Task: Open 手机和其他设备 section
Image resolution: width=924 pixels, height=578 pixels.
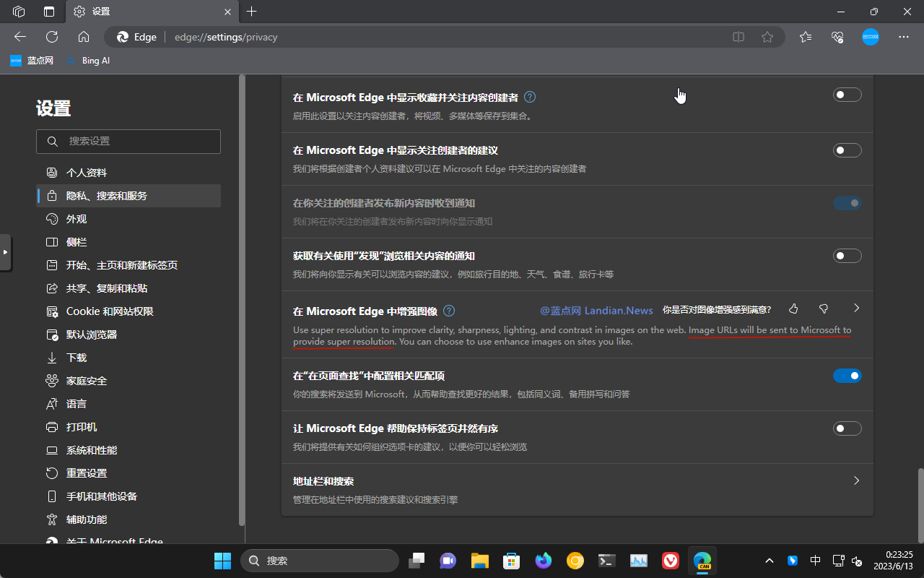Action: (x=128, y=496)
